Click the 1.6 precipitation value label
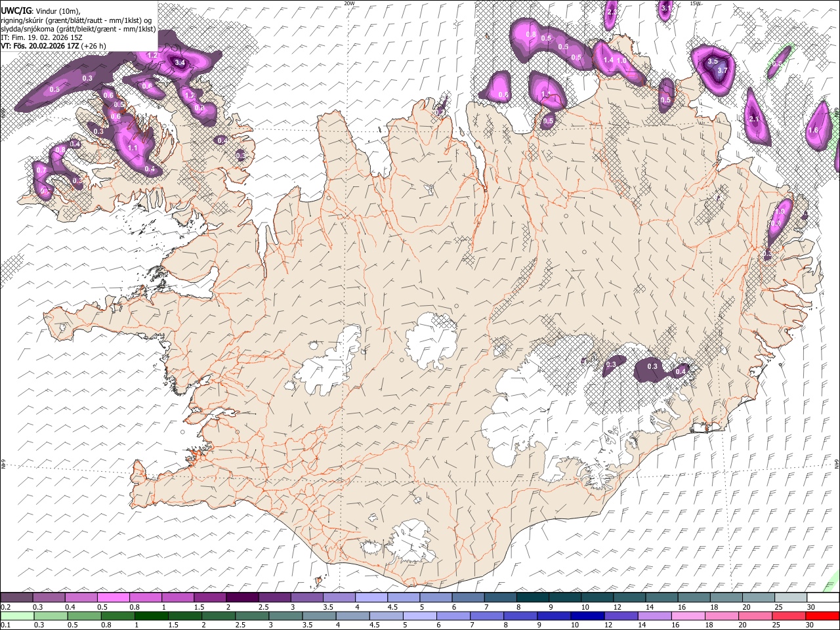Screen dimensions: 840x630 [813, 130]
